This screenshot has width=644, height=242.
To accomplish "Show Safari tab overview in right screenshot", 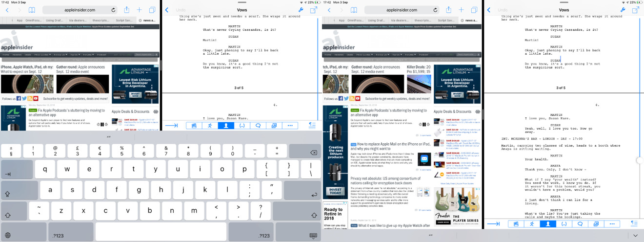I will pos(475,10).
